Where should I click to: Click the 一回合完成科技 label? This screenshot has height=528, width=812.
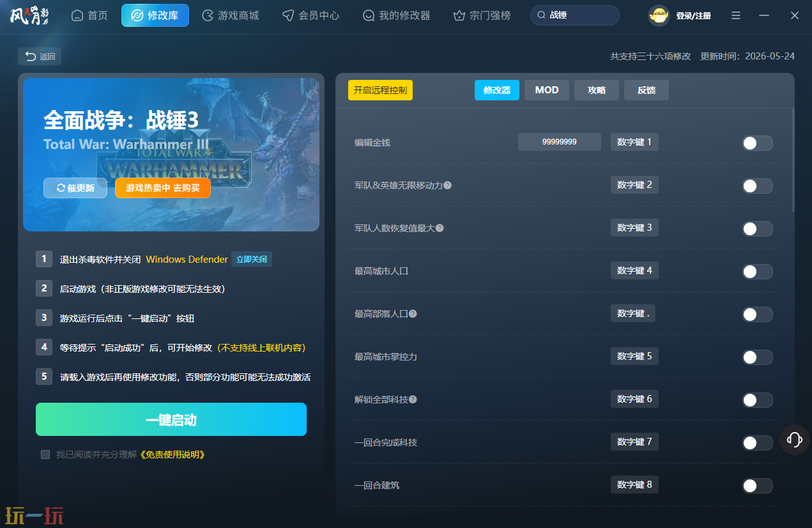pos(386,442)
